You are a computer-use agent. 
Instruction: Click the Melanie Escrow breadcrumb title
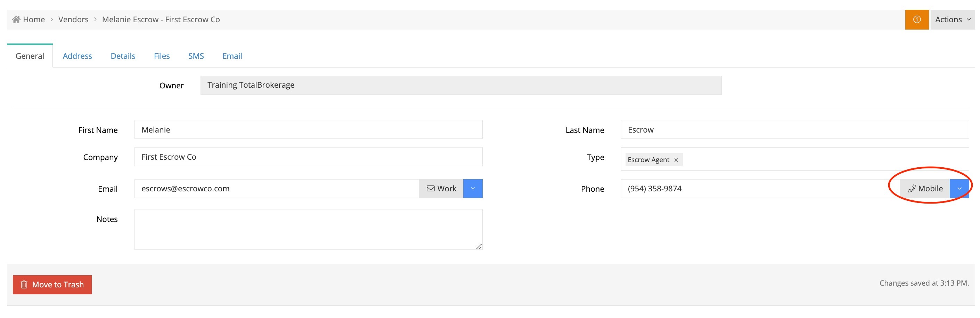point(161,19)
